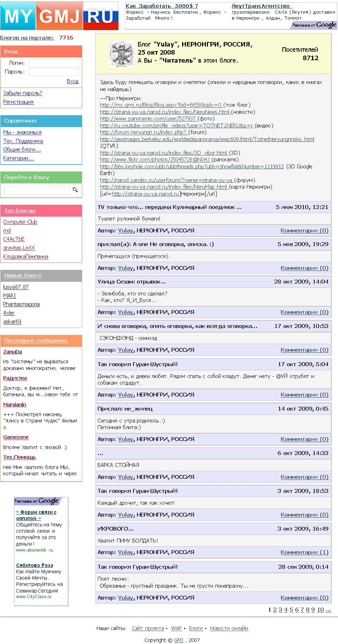Go to page 2 of blog posts

(x=275, y=610)
